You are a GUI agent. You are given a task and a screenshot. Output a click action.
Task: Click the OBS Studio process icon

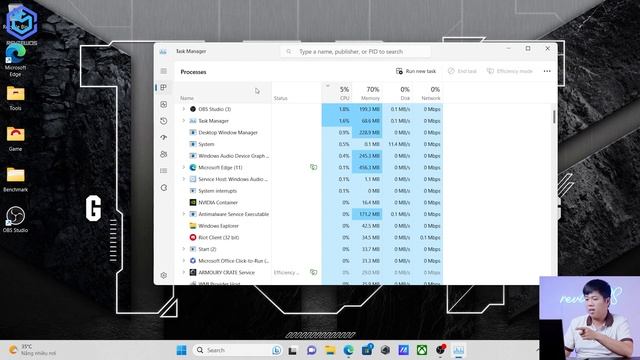(193, 109)
